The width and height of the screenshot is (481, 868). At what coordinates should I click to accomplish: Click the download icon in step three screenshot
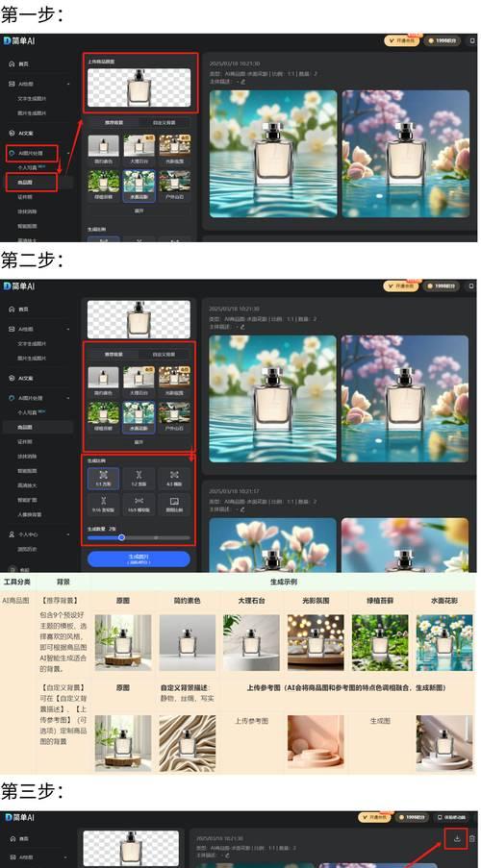coord(457,838)
